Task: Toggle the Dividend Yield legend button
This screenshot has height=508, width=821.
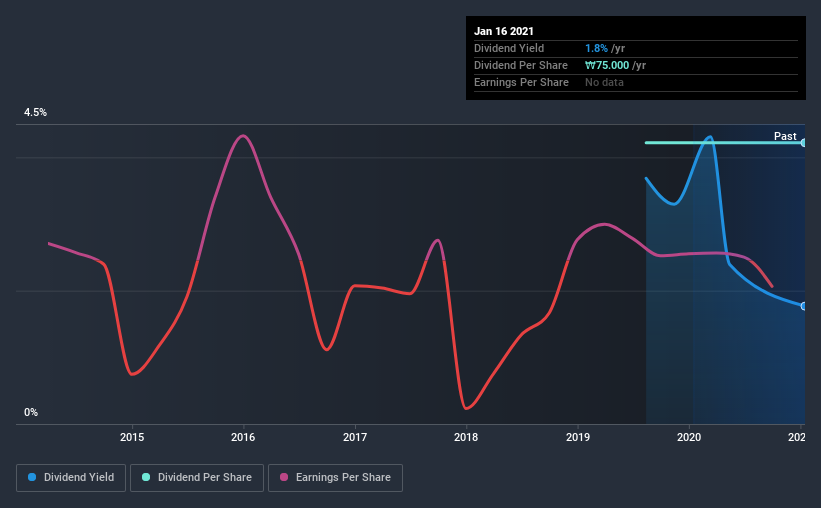Action: pyautogui.click(x=71, y=478)
